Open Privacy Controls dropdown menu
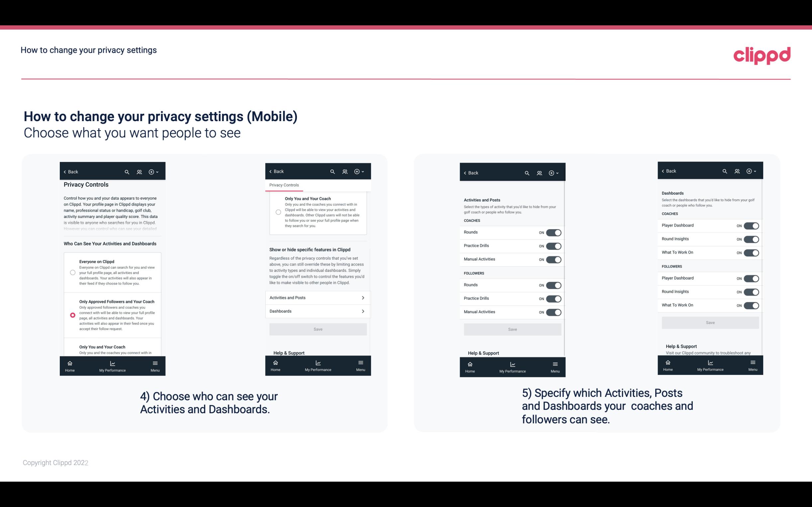This screenshot has width=812, height=507. [284, 185]
